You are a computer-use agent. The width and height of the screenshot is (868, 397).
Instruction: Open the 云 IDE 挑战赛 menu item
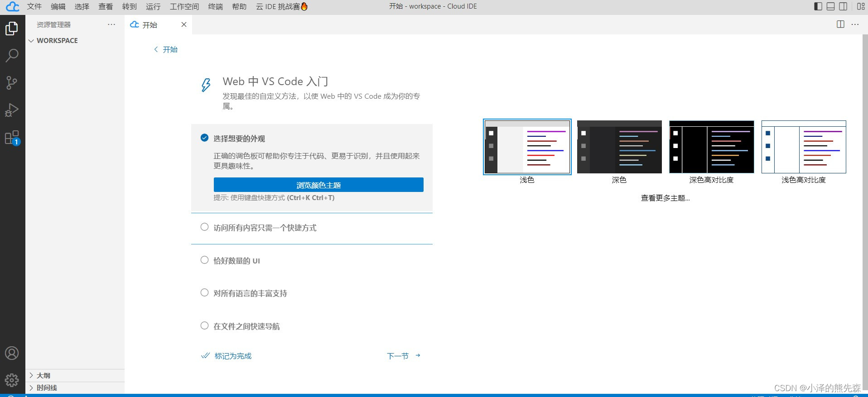[282, 6]
